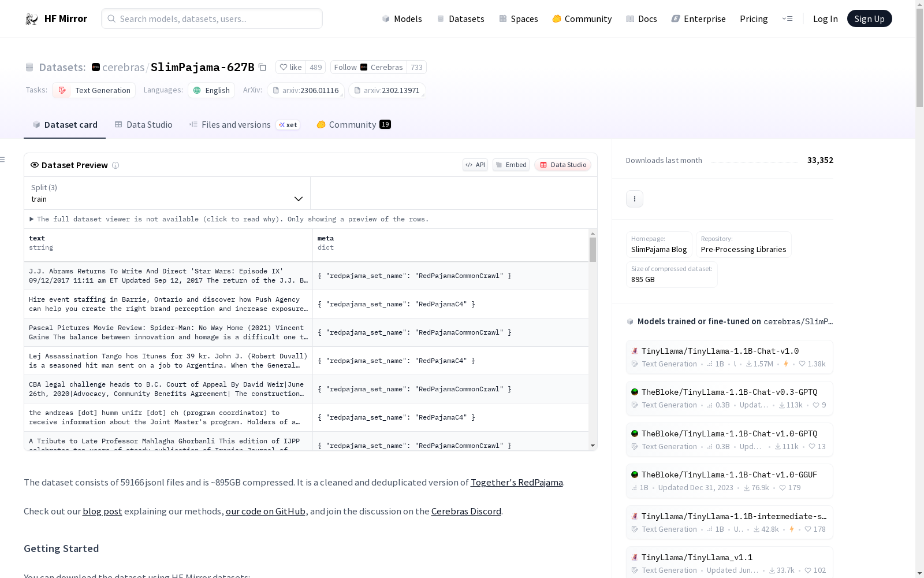
Task: Open the Pricing page
Action: 754,19
